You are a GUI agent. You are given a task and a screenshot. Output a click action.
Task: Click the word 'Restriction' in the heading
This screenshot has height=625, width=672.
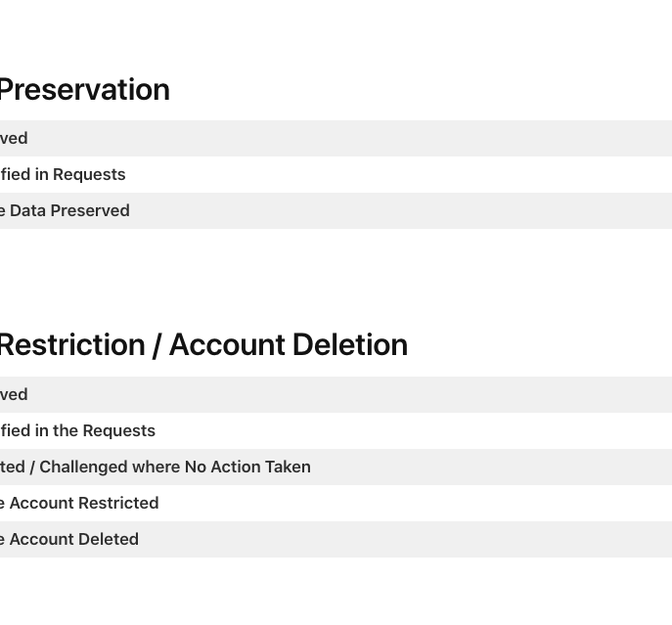click(x=71, y=345)
